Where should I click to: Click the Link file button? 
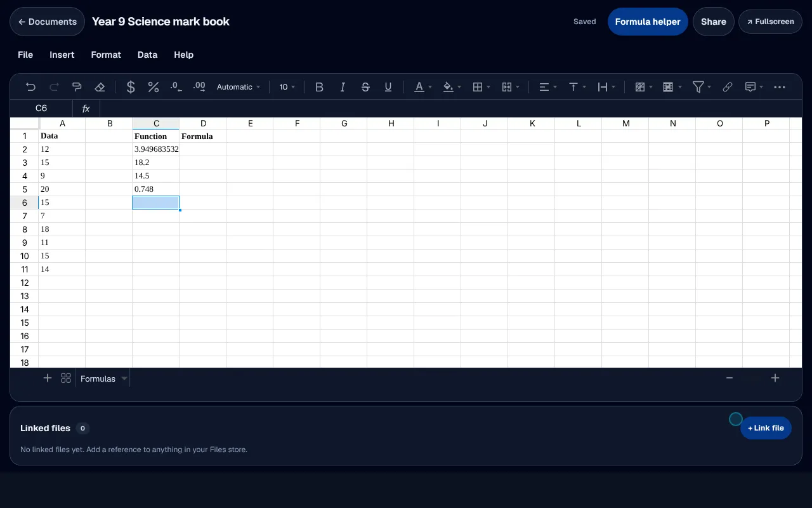tap(766, 428)
